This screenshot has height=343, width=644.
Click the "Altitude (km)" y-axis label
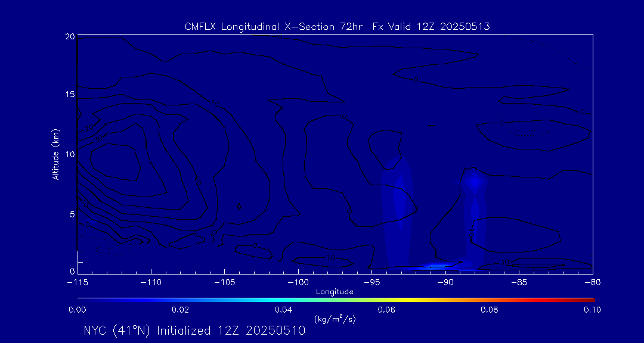coord(56,154)
